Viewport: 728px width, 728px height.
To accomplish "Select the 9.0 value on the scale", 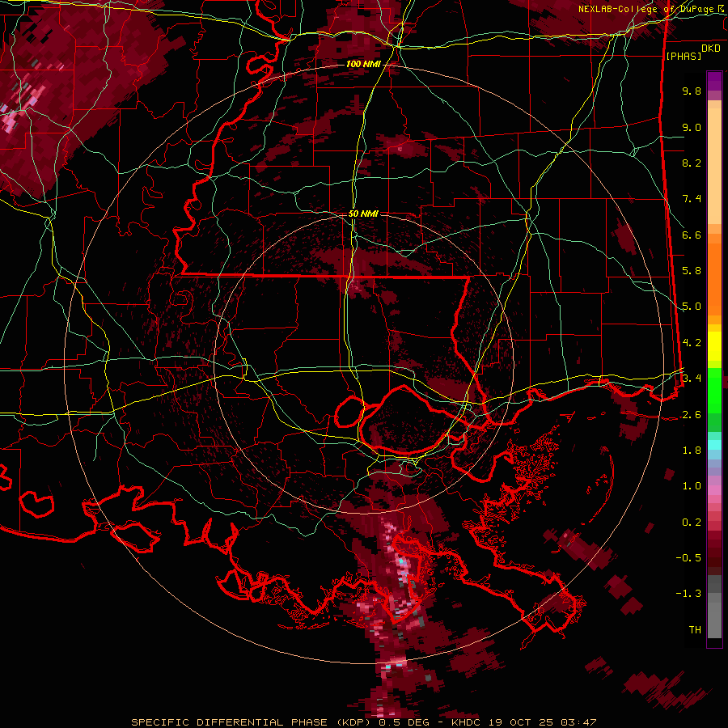I will [692, 127].
